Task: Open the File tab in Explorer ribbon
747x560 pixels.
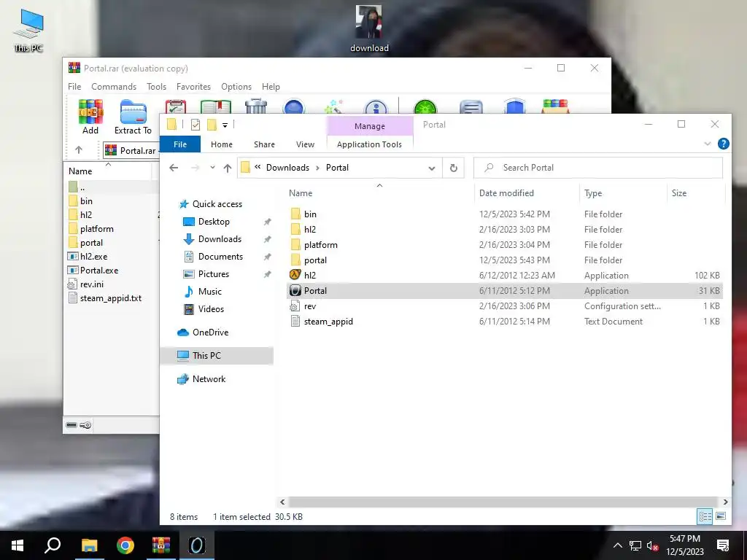Action: [180, 144]
